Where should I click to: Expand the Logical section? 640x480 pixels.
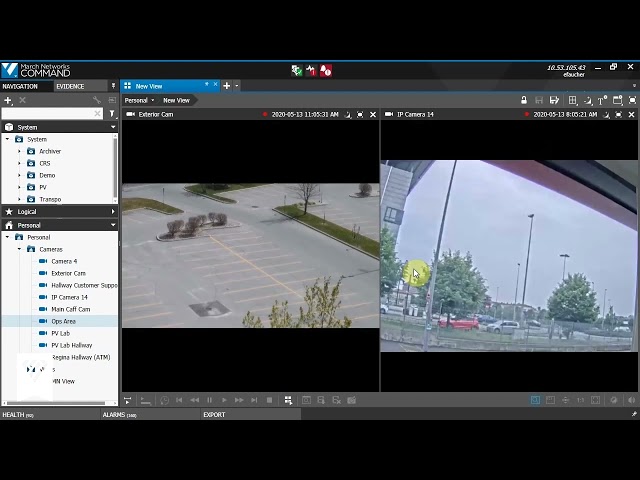point(113,211)
